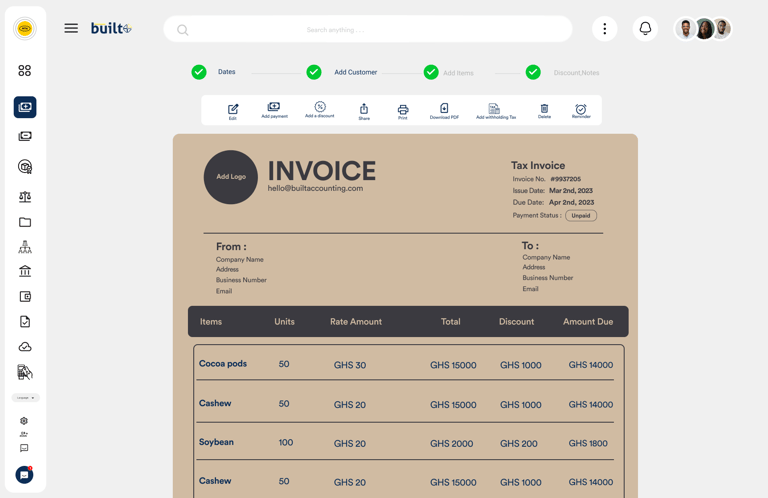Screen dimensions: 768x498
Task: Click the Built logo
Action: tap(111, 28)
